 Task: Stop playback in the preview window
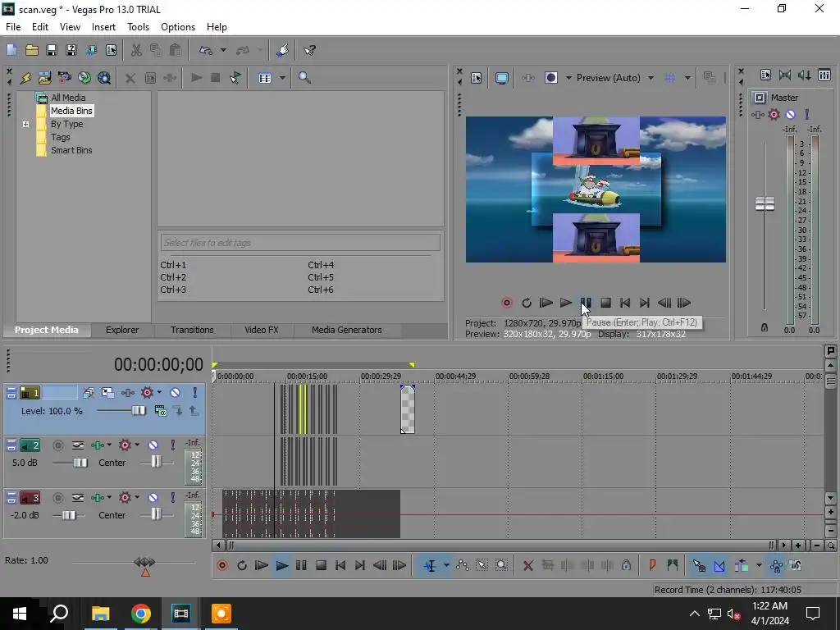click(x=605, y=303)
